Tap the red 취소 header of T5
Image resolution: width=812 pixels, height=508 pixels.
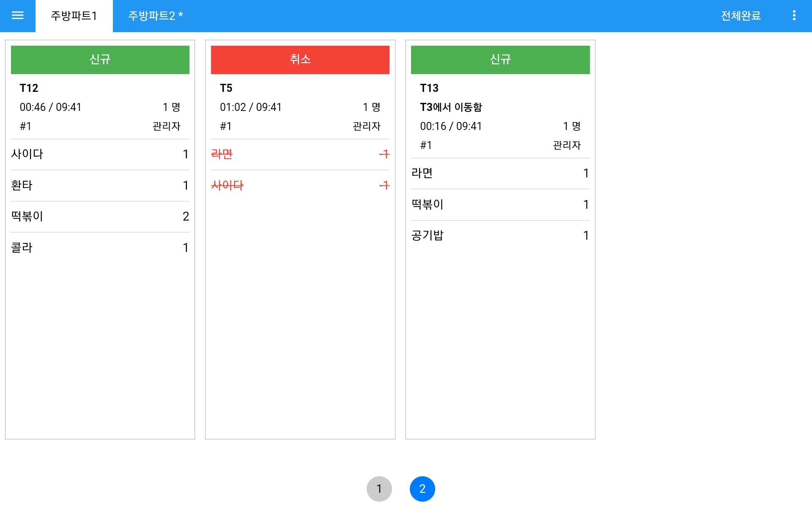tap(300, 60)
